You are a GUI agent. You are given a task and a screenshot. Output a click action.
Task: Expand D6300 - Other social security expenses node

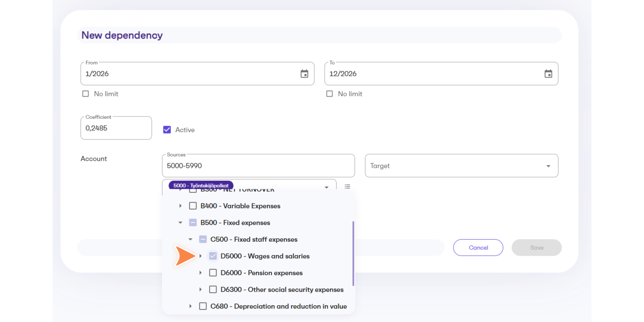click(x=201, y=289)
